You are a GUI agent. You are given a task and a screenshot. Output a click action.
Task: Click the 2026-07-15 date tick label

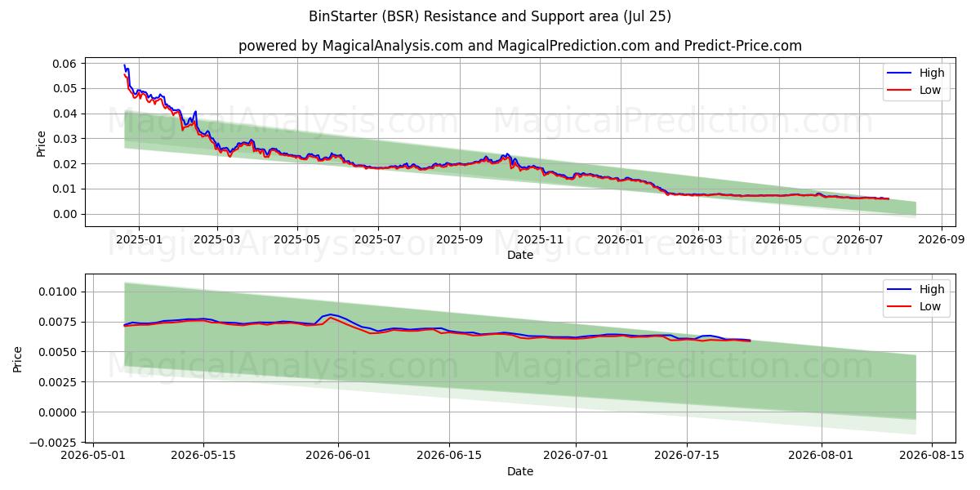point(687,456)
